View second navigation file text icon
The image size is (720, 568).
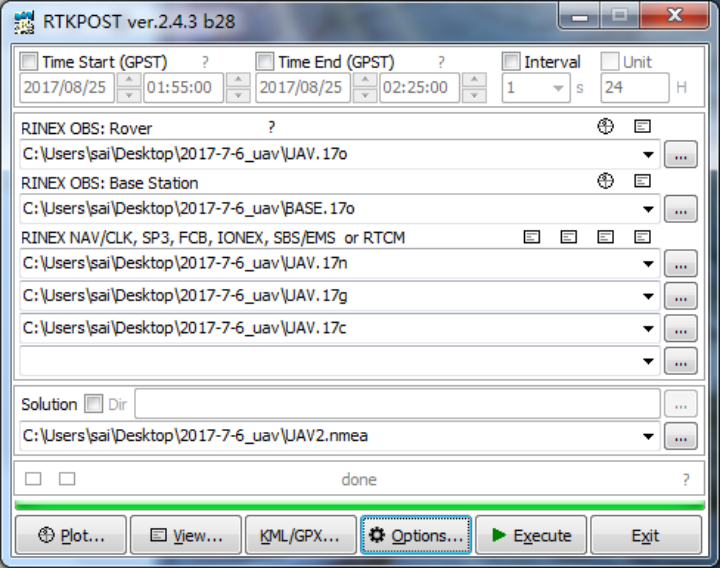point(568,237)
